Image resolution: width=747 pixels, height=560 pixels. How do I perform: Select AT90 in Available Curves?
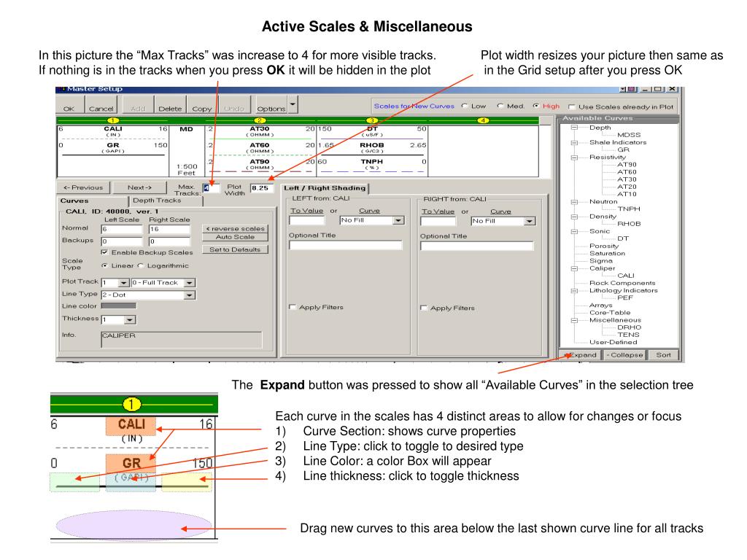click(x=627, y=164)
